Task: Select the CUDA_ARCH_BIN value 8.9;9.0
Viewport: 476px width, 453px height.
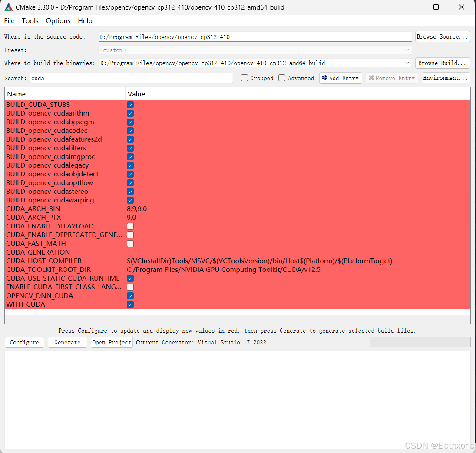Action: click(x=137, y=209)
